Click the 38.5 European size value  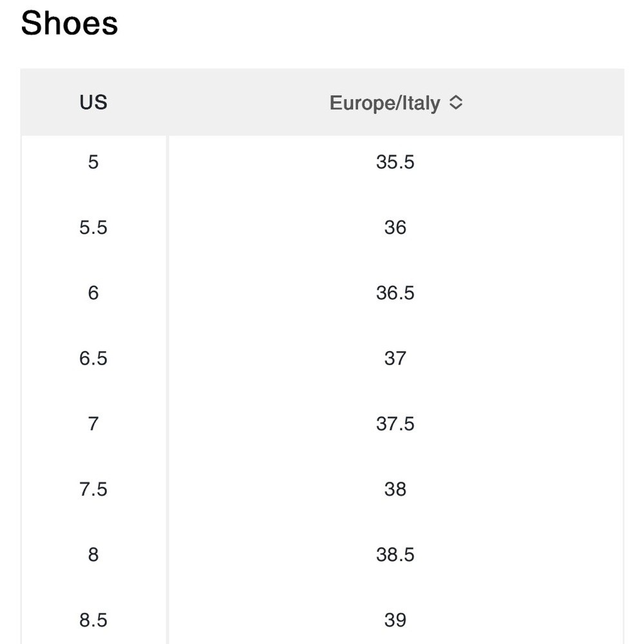click(x=395, y=554)
